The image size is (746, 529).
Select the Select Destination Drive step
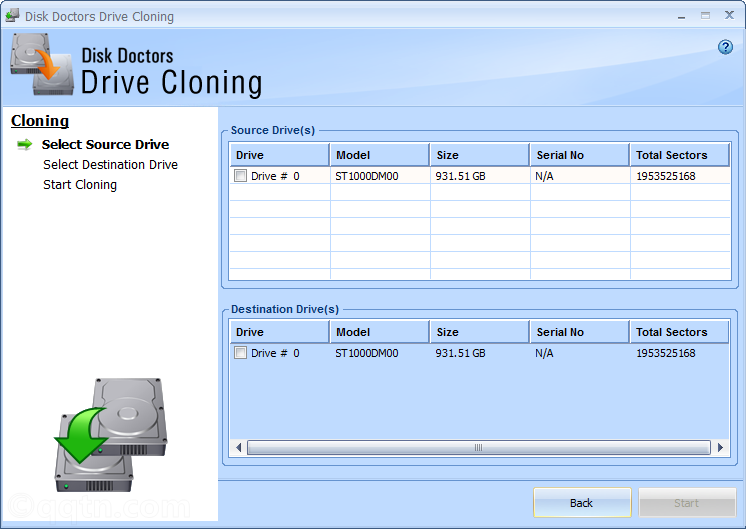click(110, 165)
